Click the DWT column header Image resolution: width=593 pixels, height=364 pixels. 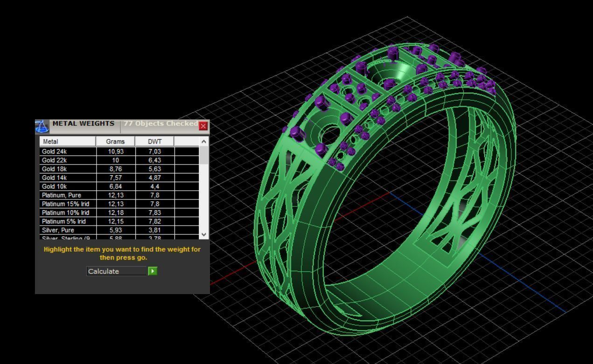coord(154,141)
